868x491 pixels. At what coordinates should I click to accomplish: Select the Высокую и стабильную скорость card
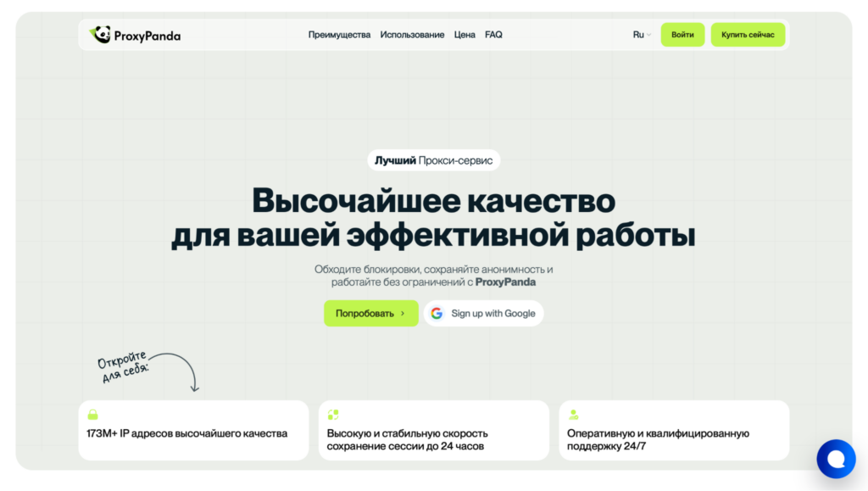coord(434,430)
